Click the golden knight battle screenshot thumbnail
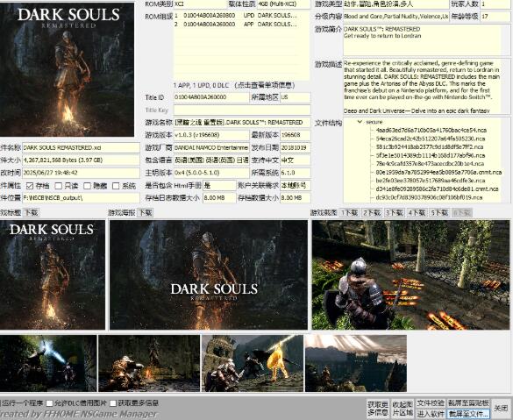The image size is (513, 420). point(253,363)
